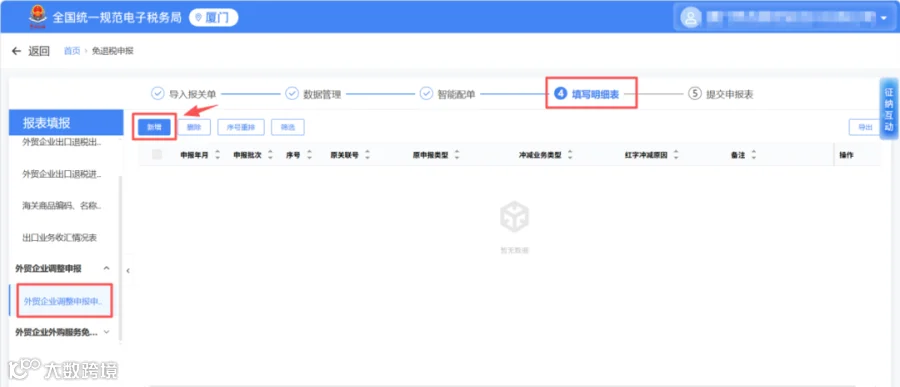Click the 导出 button
This screenshot has width=900, height=387.
(865, 127)
